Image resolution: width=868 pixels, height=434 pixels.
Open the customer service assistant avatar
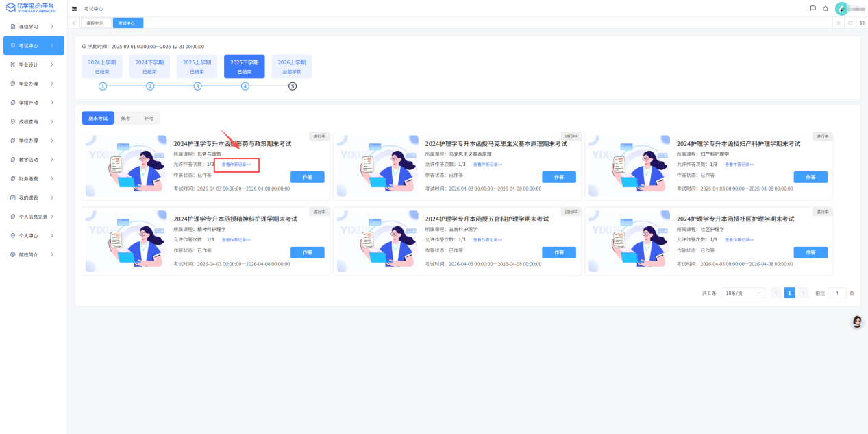[x=856, y=322]
